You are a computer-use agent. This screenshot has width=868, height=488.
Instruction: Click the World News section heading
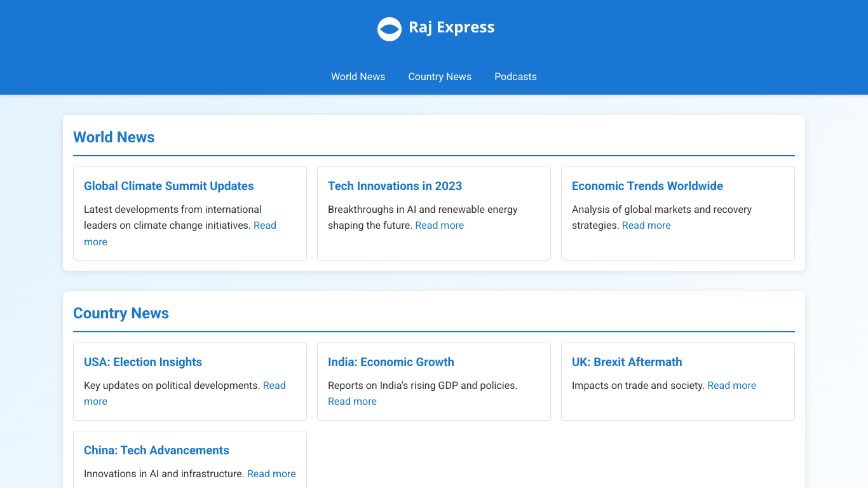[x=114, y=137]
